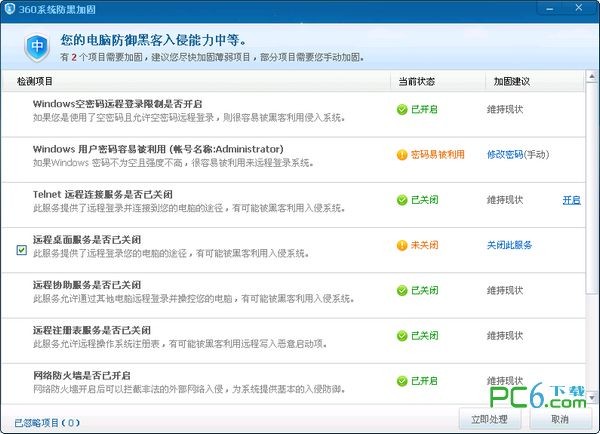
Task: Click scrollbar up arrow
Action: pyautogui.click(x=592, y=77)
